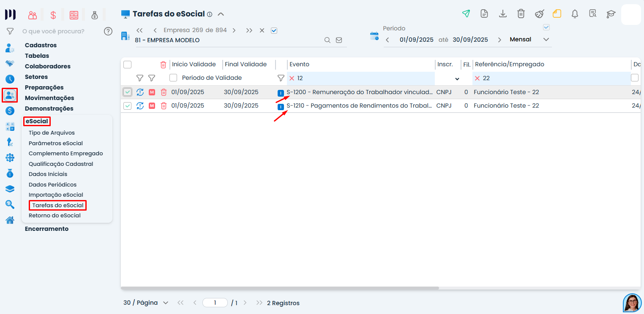
Task: Toggle the S-1210 row checkbox
Action: (128, 106)
